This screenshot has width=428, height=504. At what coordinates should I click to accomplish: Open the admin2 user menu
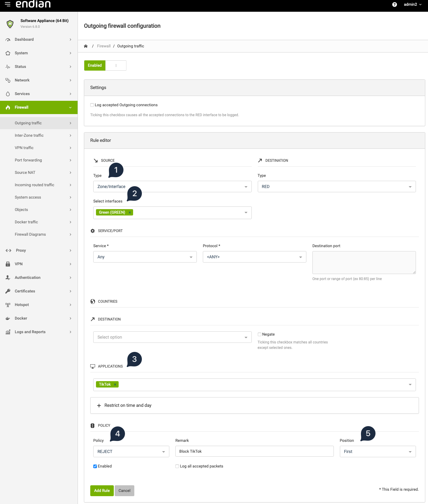coord(413,5)
